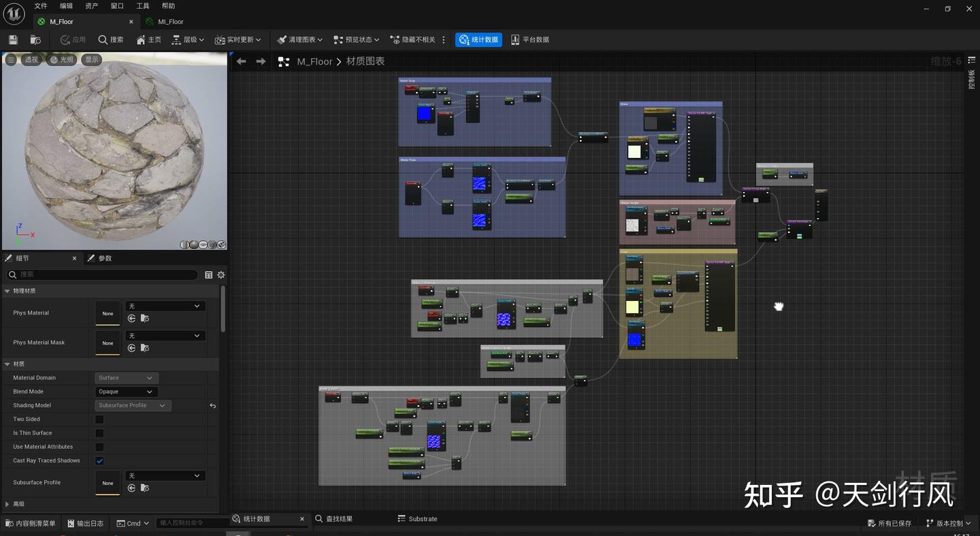Click the viewport hamburger options icon
Viewport: 980px width, 536px height.
pos(11,60)
